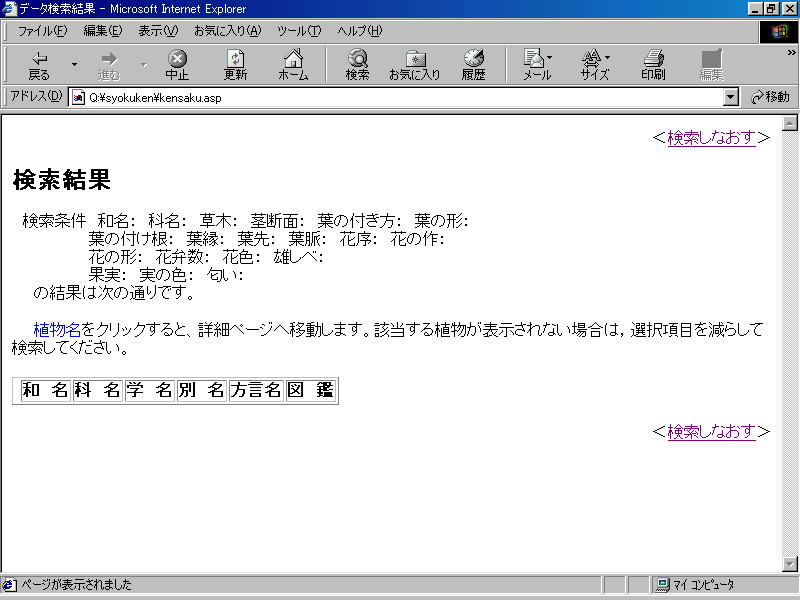This screenshot has width=800, height=600.
Task: Open the サイズ text size toolbar button
Action: click(x=595, y=65)
